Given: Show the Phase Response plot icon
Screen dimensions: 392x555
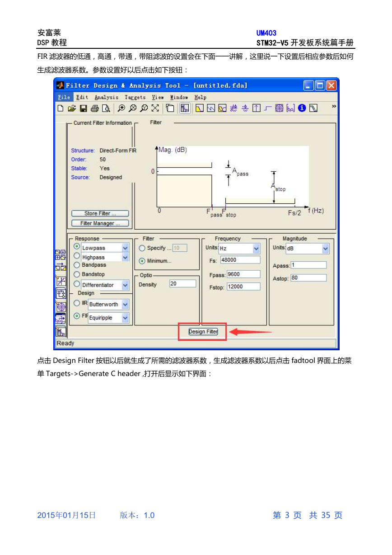Looking at the screenshot, I should coord(211,108).
